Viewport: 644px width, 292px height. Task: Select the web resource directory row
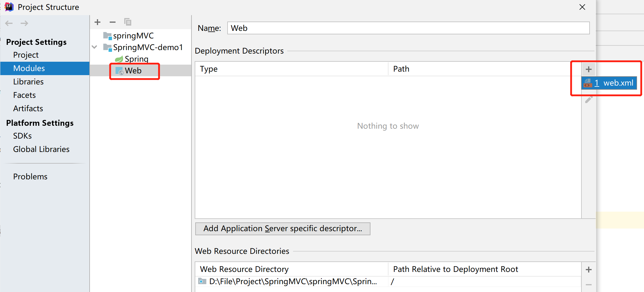(x=388, y=282)
